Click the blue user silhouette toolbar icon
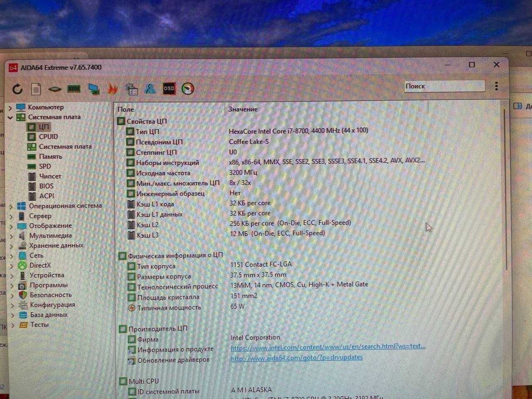Screen dimensions: 532x399 (x=150, y=89)
